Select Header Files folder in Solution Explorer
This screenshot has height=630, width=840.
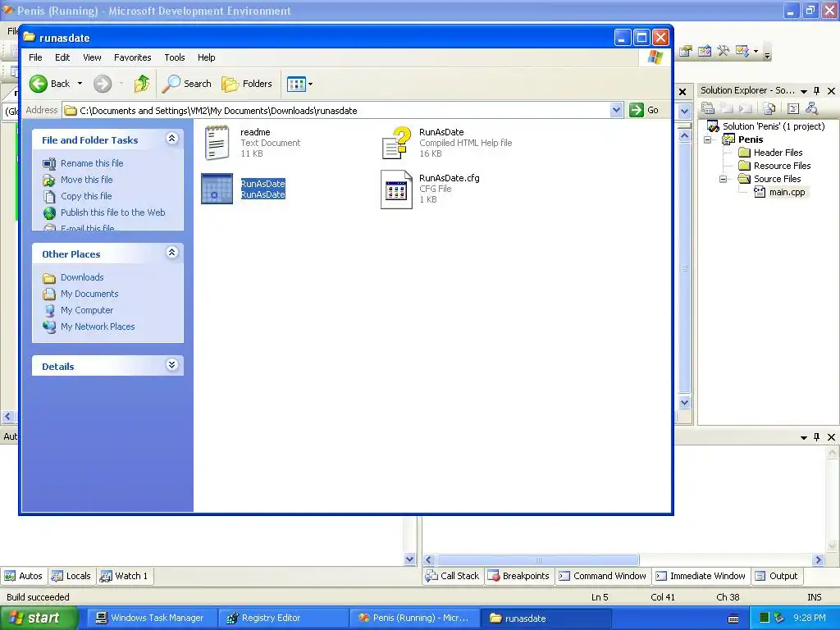[778, 153]
